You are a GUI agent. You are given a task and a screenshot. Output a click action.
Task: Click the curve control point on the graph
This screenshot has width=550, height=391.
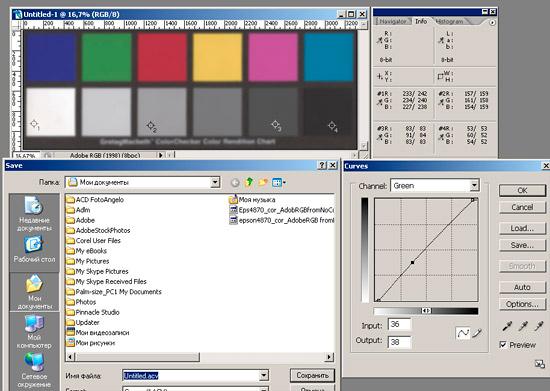tap(412, 262)
